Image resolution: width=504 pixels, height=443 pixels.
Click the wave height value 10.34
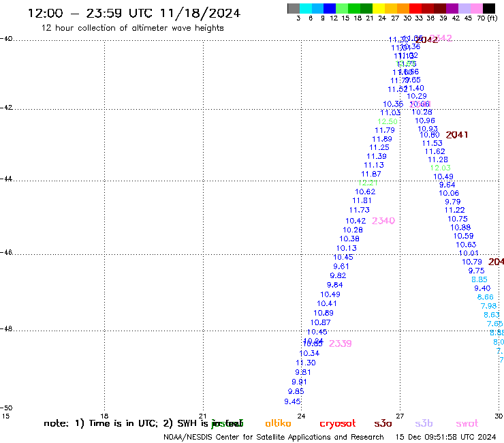309,353
